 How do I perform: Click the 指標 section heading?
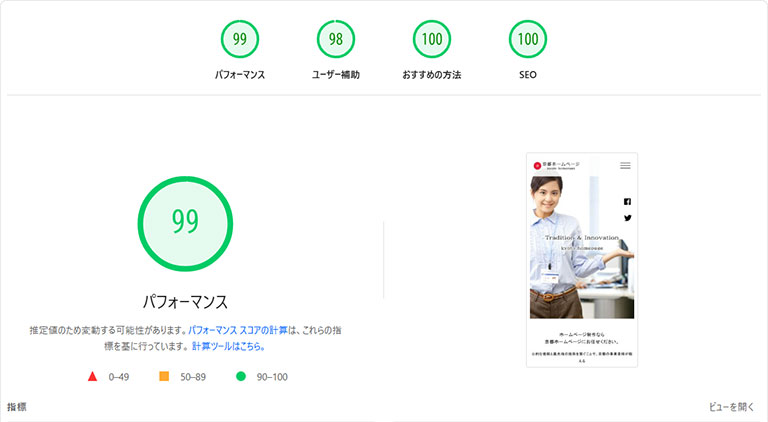click(x=17, y=407)
